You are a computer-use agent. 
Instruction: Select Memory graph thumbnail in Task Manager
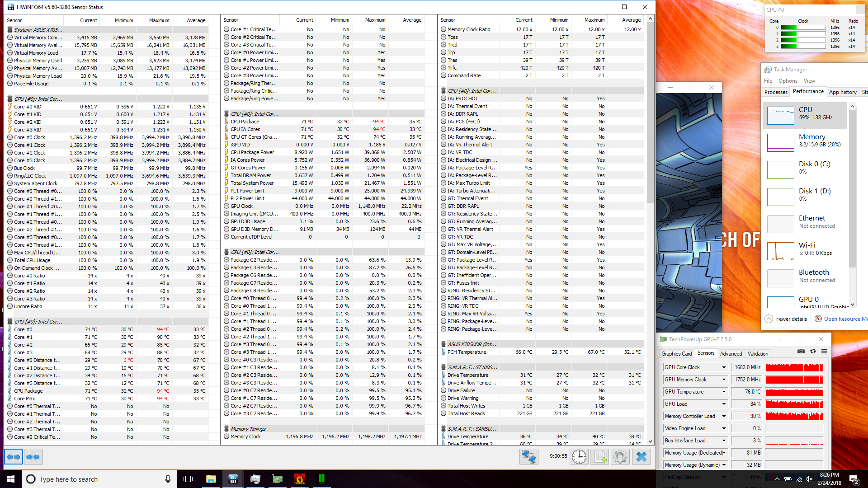coord(781,143)
